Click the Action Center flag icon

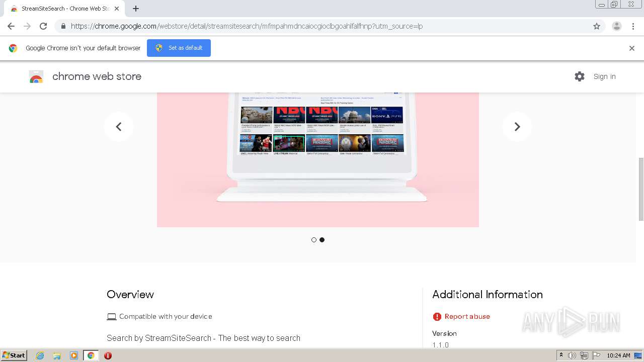pos(596,355)
